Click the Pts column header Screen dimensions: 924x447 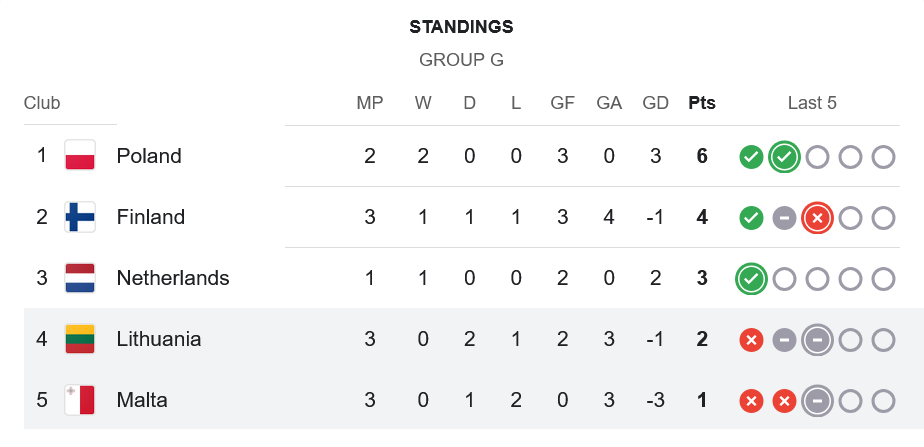pyautogui.click(x=702, y=103)
